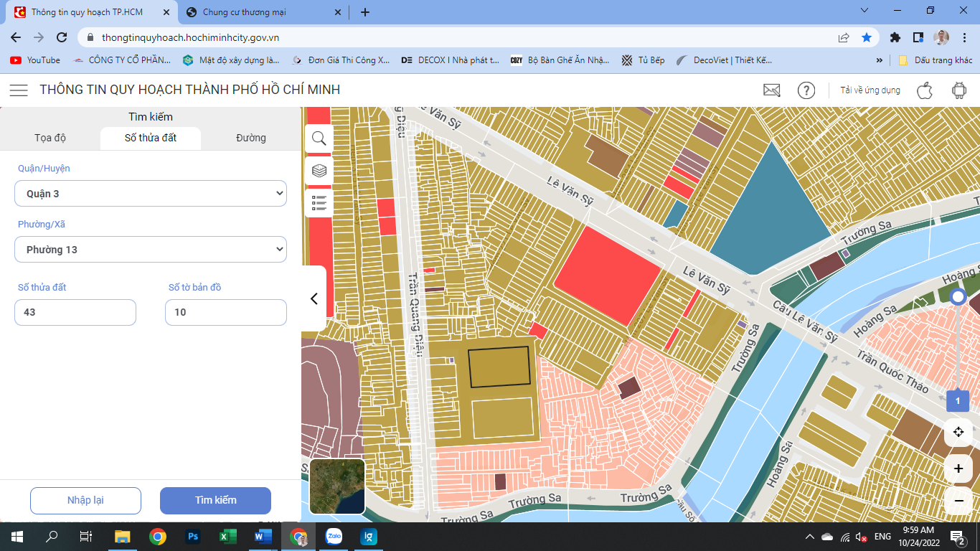Switch to the Tọa độ tab
Screen dimensions: 980x551
click(50, 138)
